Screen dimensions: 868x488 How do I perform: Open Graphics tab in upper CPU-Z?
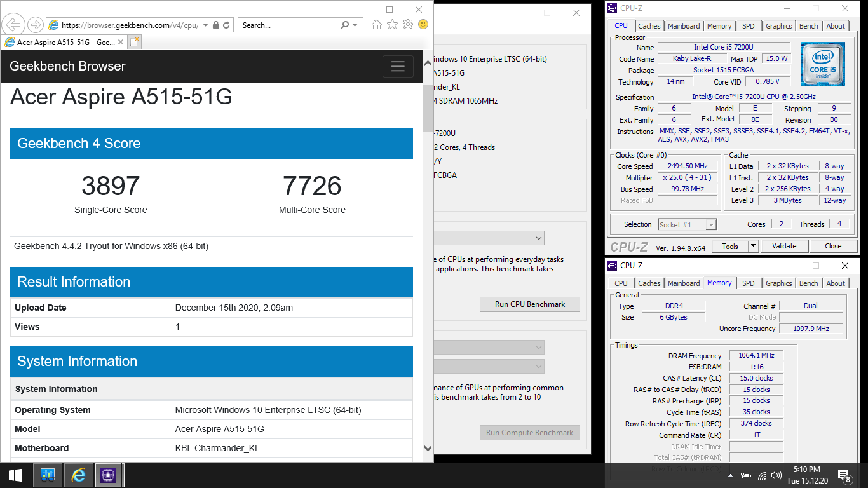click(778, 26)
